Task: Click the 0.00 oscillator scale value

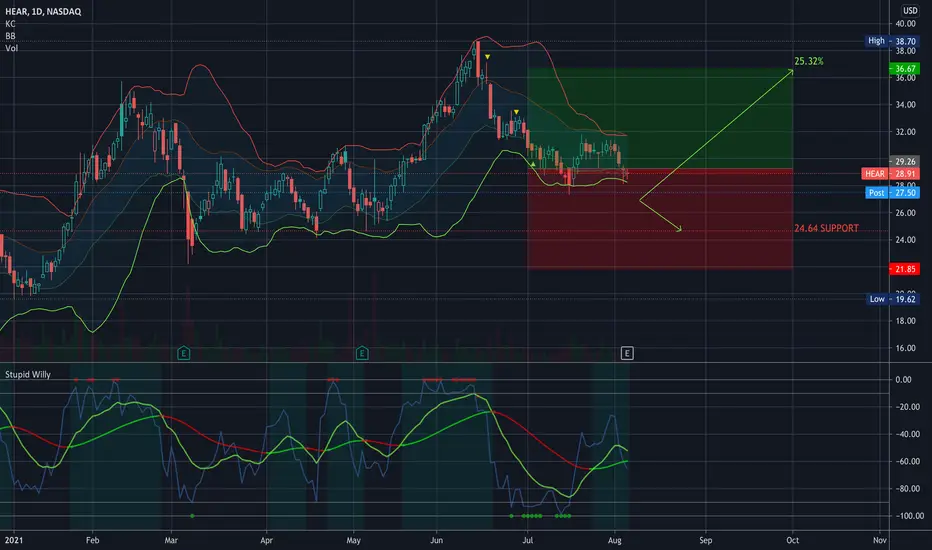Action: [x=903, y=379]
